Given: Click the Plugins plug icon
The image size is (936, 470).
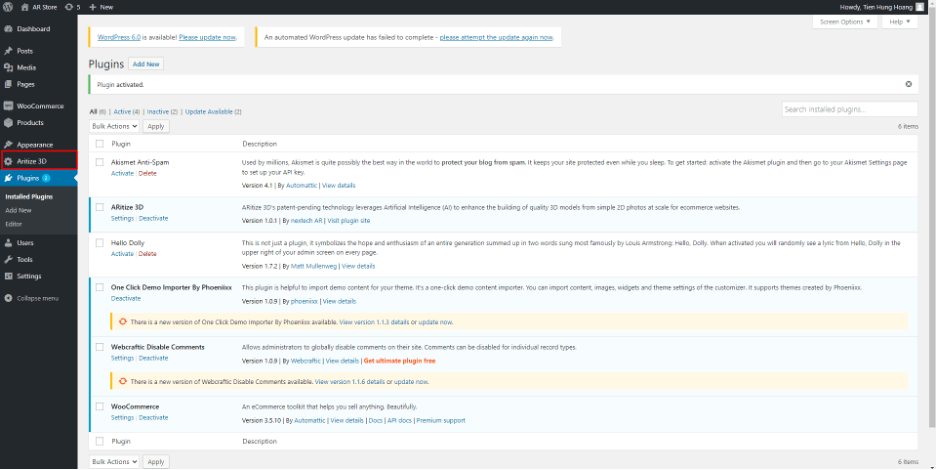Looking at the screenshot, I should (x=8, y=178).
